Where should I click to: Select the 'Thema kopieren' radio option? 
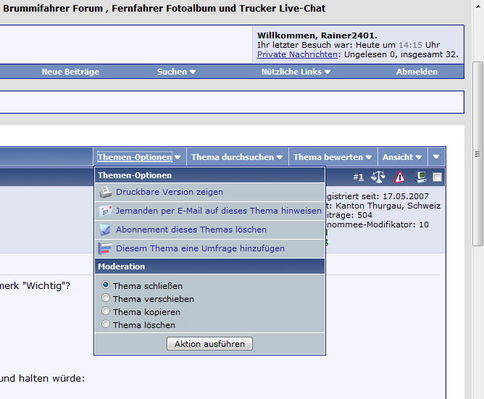coord(106,311)
